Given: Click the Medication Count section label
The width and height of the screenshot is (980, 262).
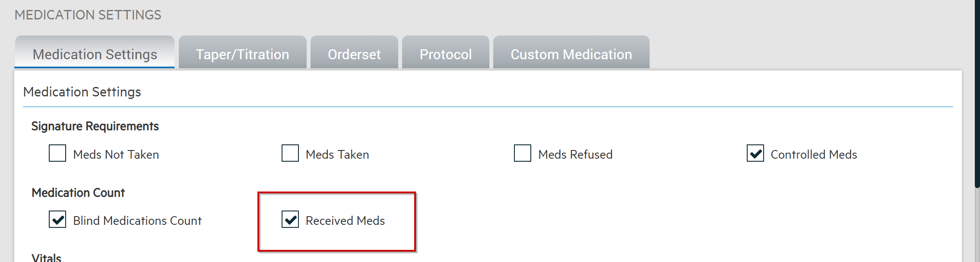Looking at the screenshot, I should [78, 192].
